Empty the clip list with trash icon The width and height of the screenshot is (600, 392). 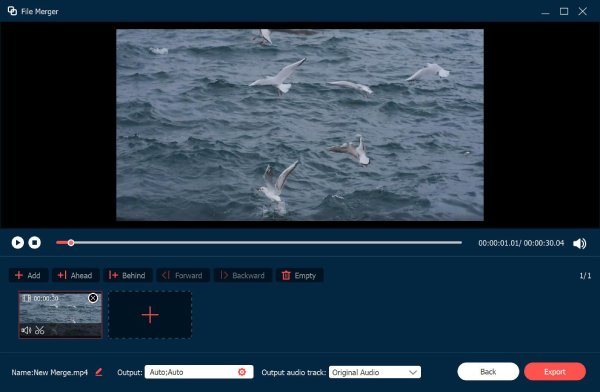[x=300, y=275]
